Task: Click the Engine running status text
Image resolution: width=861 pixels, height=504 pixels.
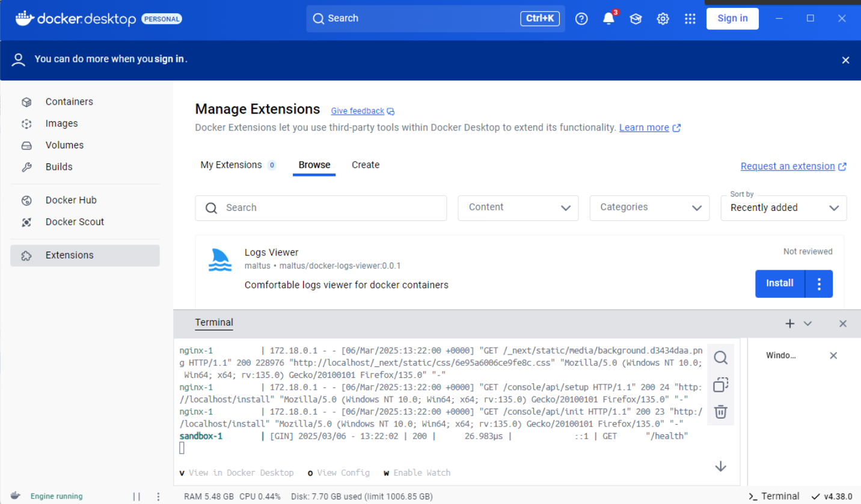Action: [x=57, y=497]
